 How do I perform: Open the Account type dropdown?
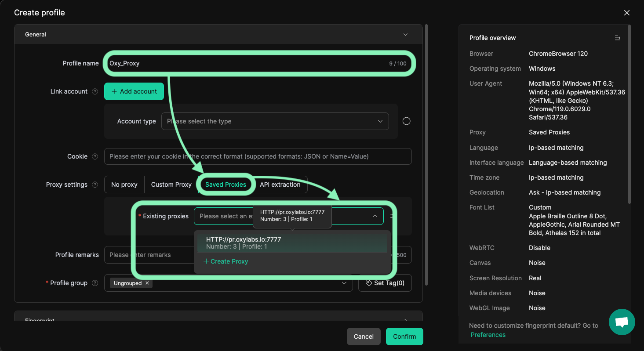tap(275, 121)
